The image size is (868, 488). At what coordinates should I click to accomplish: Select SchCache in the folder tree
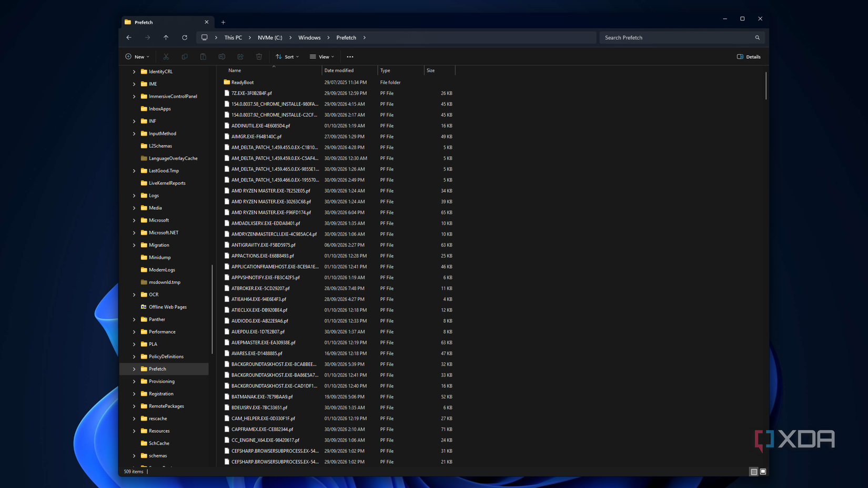coord(159,443)
